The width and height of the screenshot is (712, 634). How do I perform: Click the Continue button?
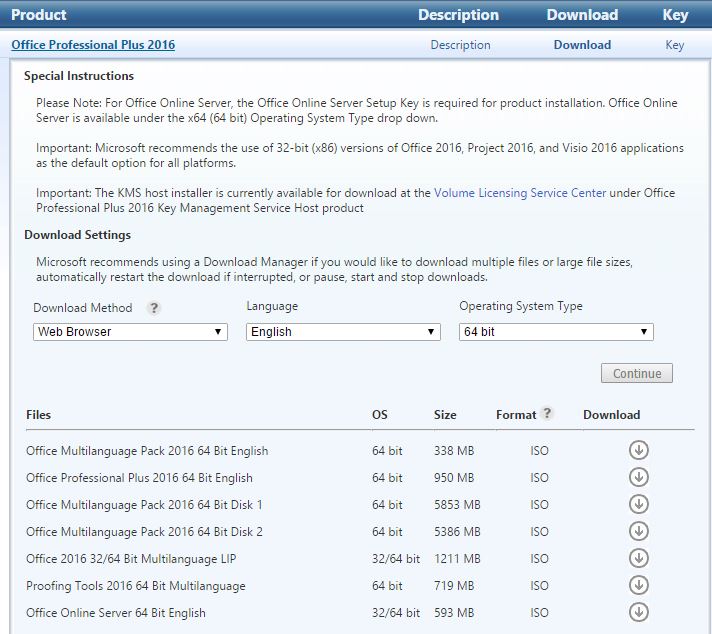(637, 373)
